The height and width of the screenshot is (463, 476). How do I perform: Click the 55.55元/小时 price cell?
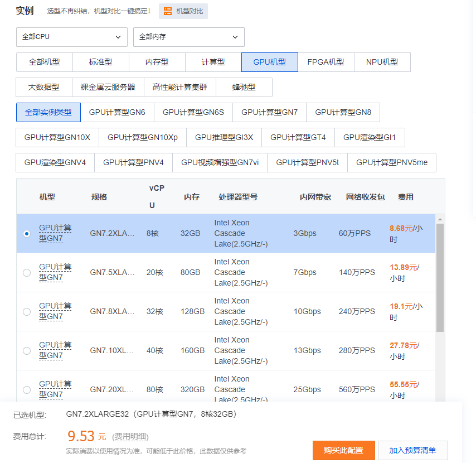405,390
